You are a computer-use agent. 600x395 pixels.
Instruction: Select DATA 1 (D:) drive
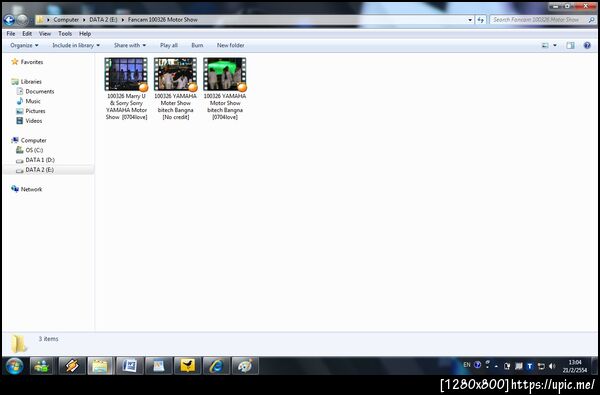click(x=35, y=160)
